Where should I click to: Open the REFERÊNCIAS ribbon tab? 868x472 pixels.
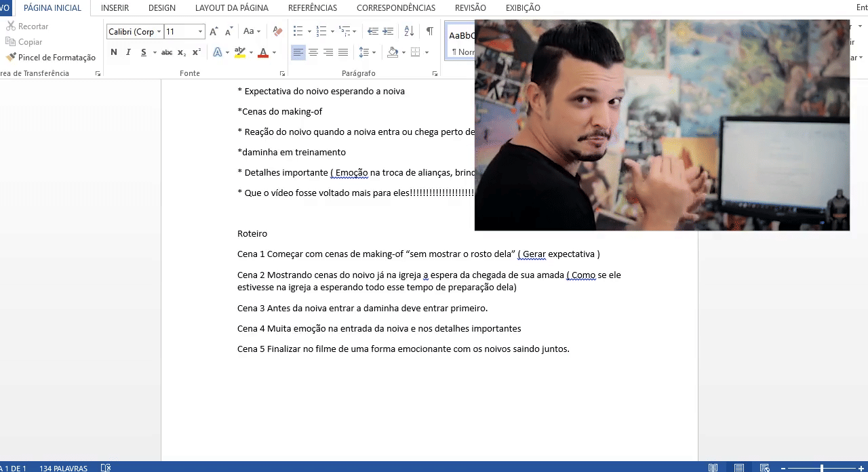coord(312,8)
